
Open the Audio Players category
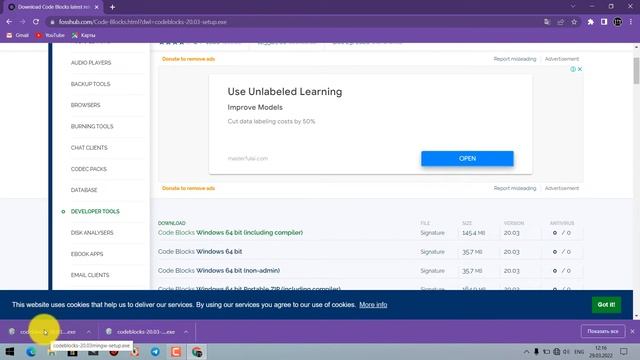coord(91,63)
